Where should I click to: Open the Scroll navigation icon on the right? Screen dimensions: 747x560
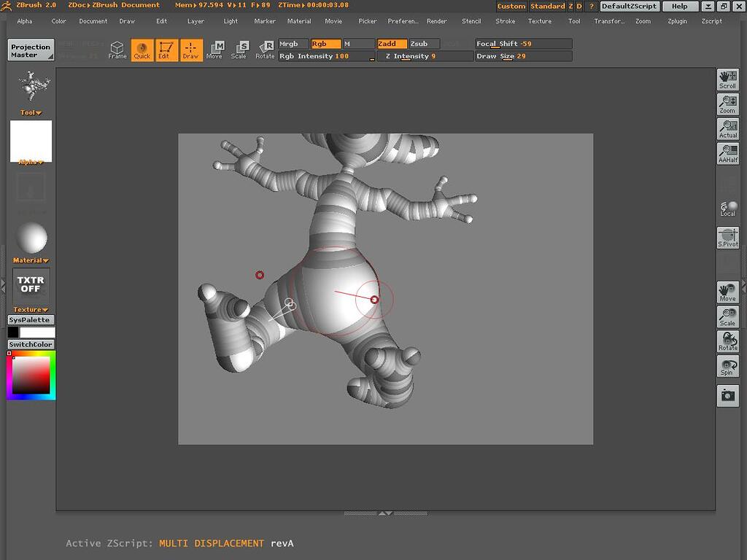727,79
